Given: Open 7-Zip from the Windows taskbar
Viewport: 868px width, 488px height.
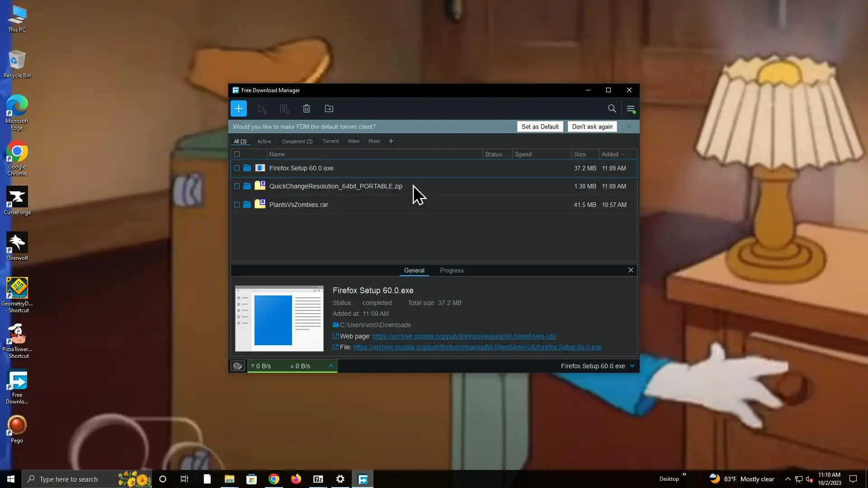Looking at the screenshot, I should tap(318, 479).
